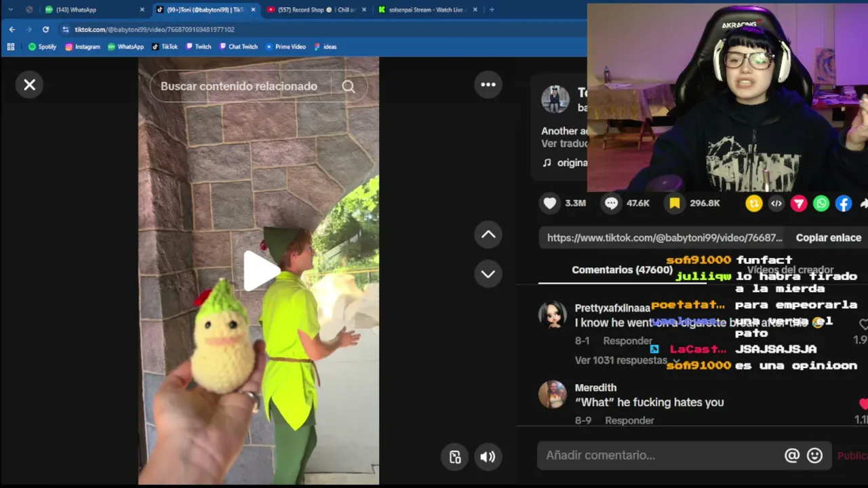Open the three-dots more options menu

tap(488, 85)
